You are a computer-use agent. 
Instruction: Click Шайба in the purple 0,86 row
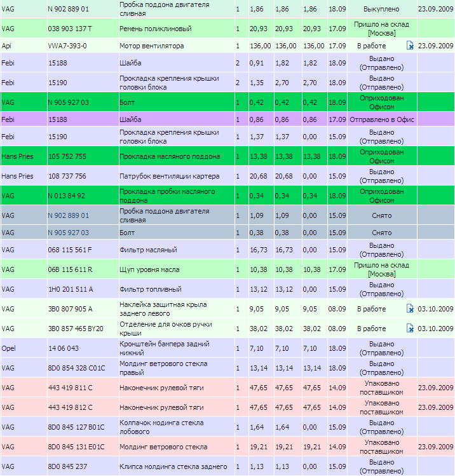pos(130,119)
